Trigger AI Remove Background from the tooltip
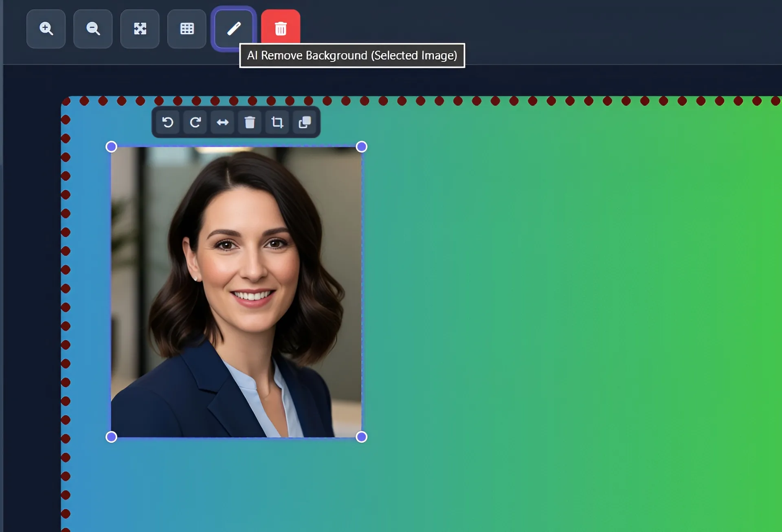The image size is (782, 532). (x=351, y=55)
